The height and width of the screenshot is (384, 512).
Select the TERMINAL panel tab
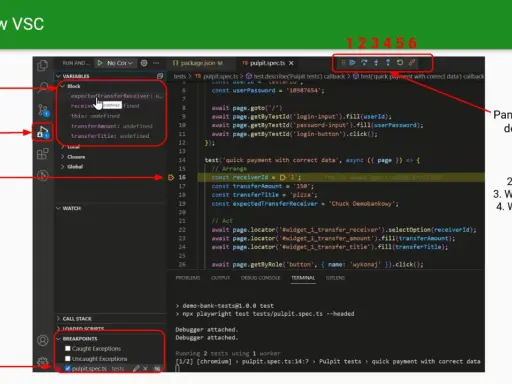[x=303, y=278]
